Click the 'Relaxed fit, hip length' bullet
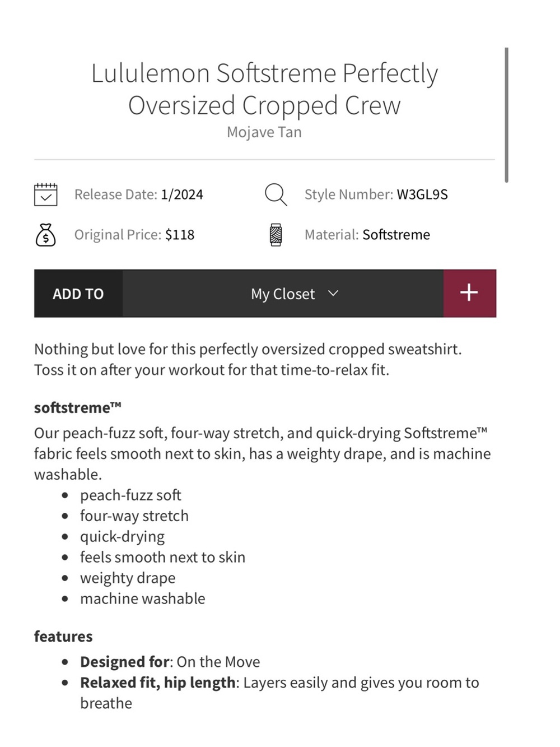Image resolution: width=560 pixels, height=747 pixels. (x=279, y=693)
